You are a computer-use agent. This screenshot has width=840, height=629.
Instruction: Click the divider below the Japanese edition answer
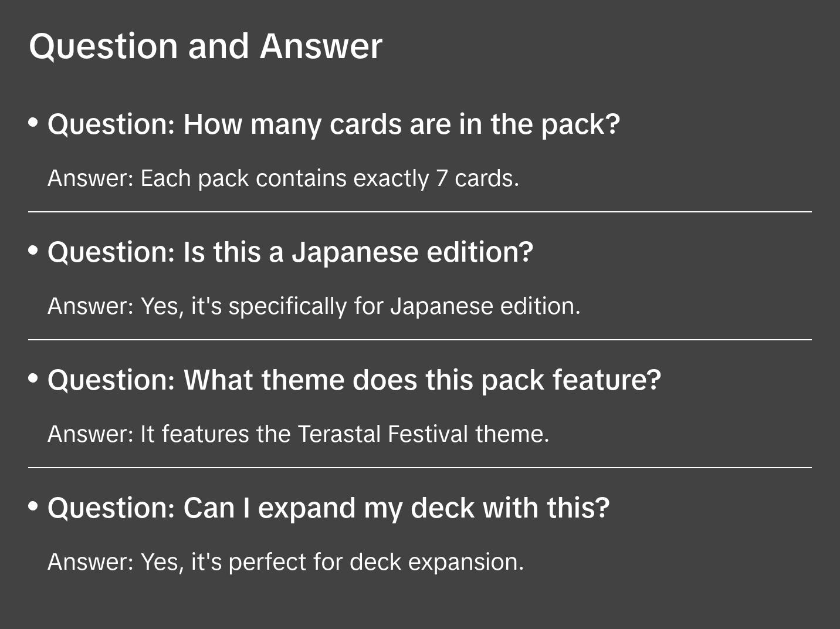tap(420, 340)
